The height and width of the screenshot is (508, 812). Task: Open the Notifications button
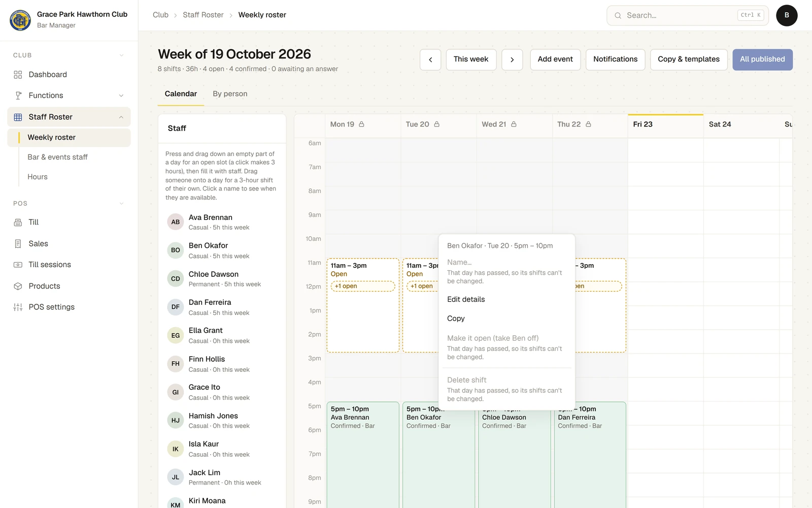[x=615, y=59]
